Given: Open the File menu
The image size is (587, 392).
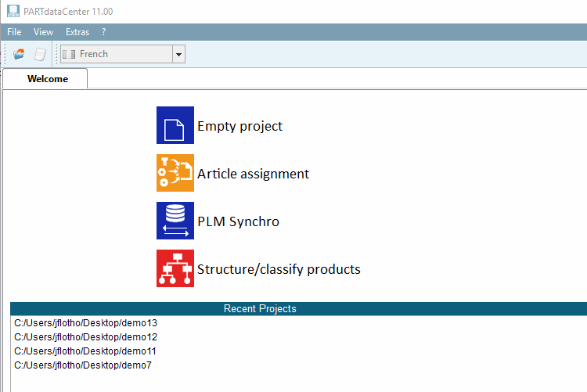Looking at the screenshot, I should (14, 32).
